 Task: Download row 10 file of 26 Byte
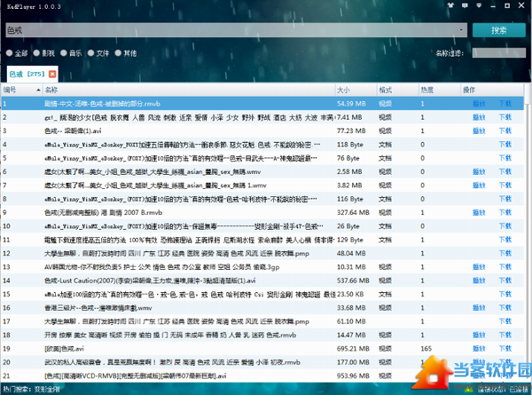(505, 226)
